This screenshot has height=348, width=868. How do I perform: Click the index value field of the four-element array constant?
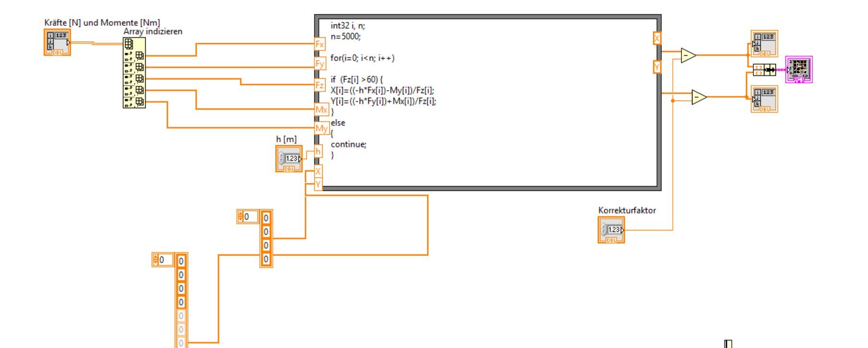point(251,217)
